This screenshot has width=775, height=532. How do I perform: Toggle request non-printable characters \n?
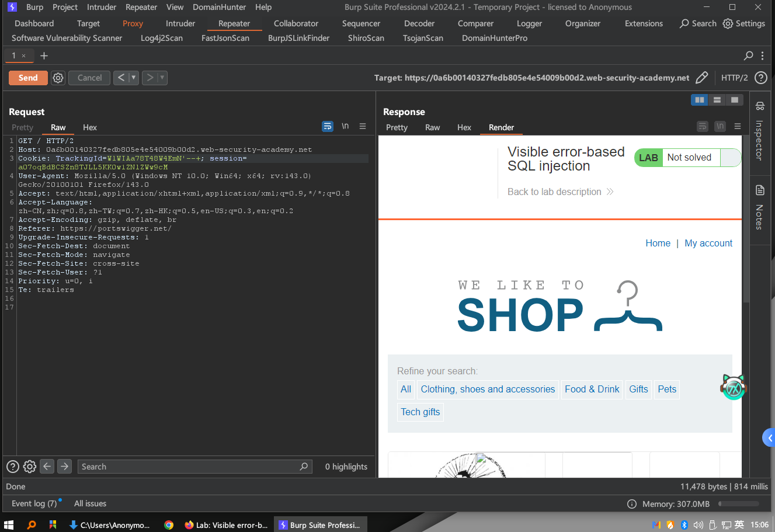tap(345, 126)
